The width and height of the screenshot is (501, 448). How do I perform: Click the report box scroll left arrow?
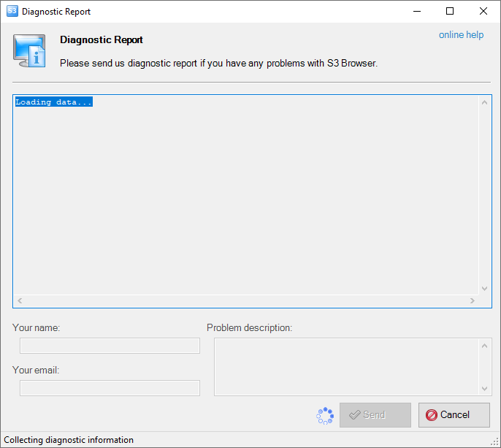tap(20, 300)
